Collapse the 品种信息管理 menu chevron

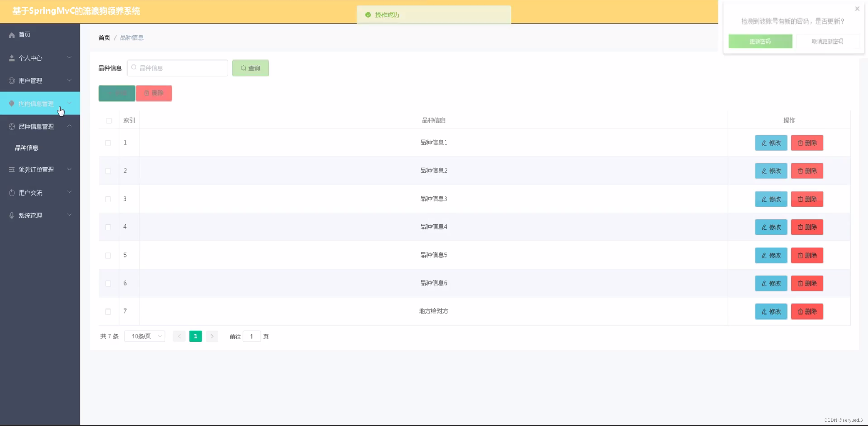pyautogui.click(x=69, y=126)
